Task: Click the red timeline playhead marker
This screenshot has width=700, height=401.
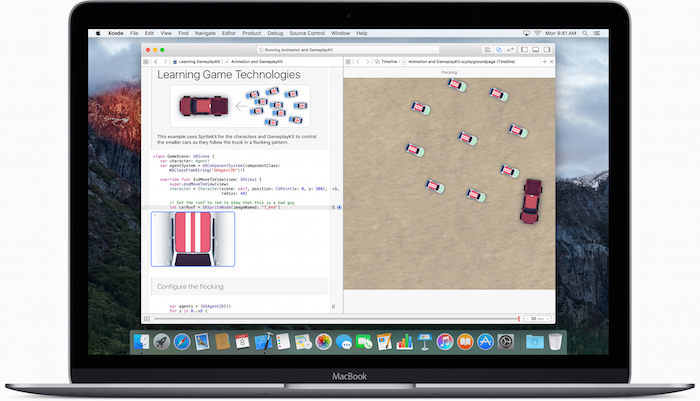Action: tap(519, 318)
